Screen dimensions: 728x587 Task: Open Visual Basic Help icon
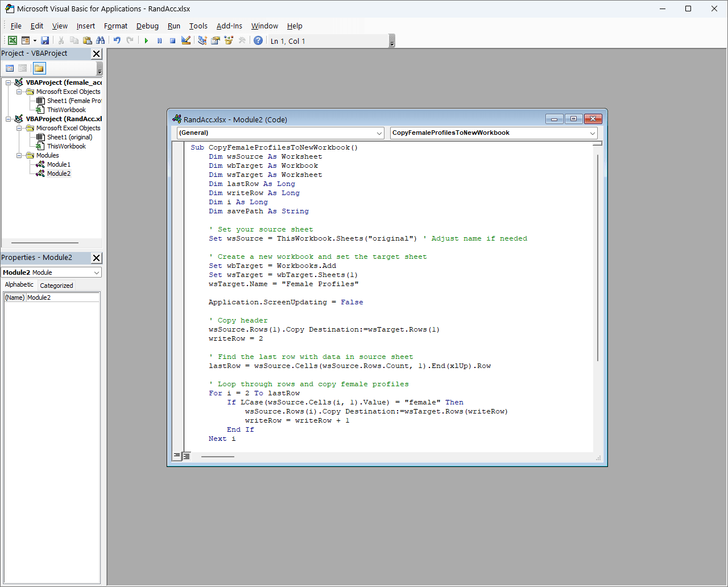click(x=258, y=40)
